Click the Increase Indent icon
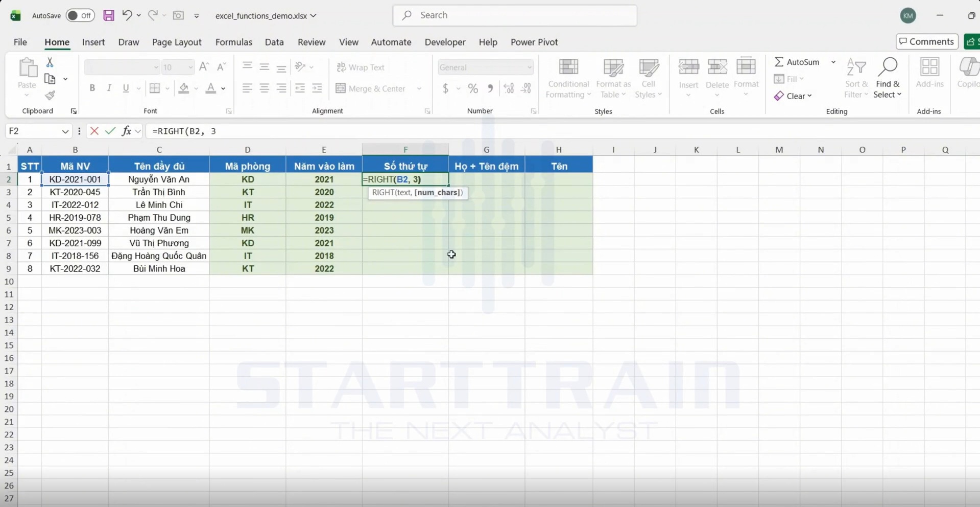Screen dimensions: 980x507 pyautogui.click(x=317, y=88)
